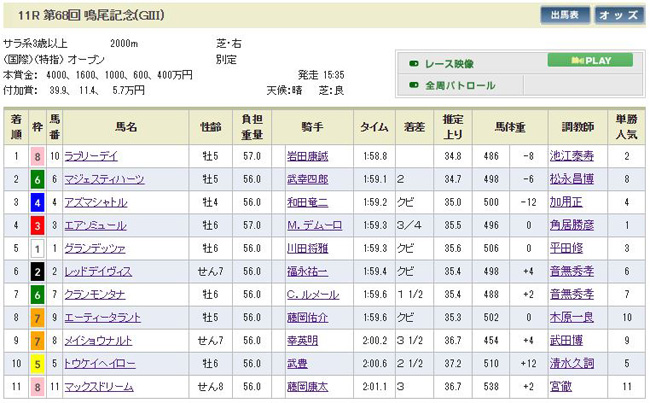Viewport: 650px width, 403px height.
Task: Open horse link マジェスティハーツ
Action: tap(119, 179)
